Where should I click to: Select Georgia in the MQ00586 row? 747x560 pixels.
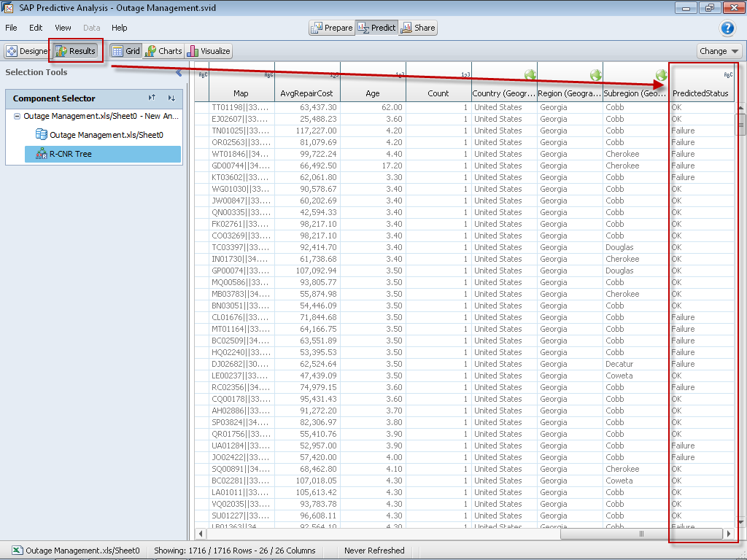click(570, 282)
